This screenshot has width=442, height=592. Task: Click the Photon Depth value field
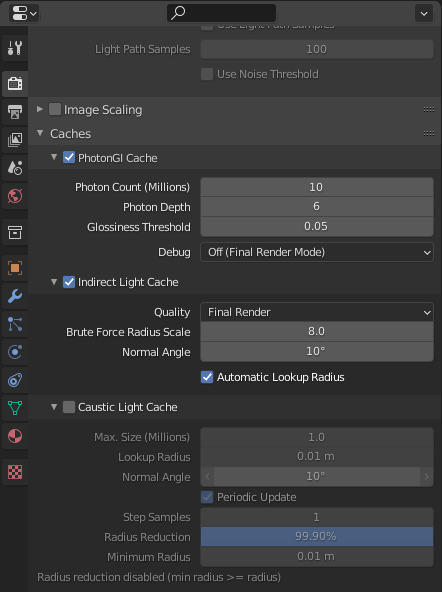click(x=317, y=207)
